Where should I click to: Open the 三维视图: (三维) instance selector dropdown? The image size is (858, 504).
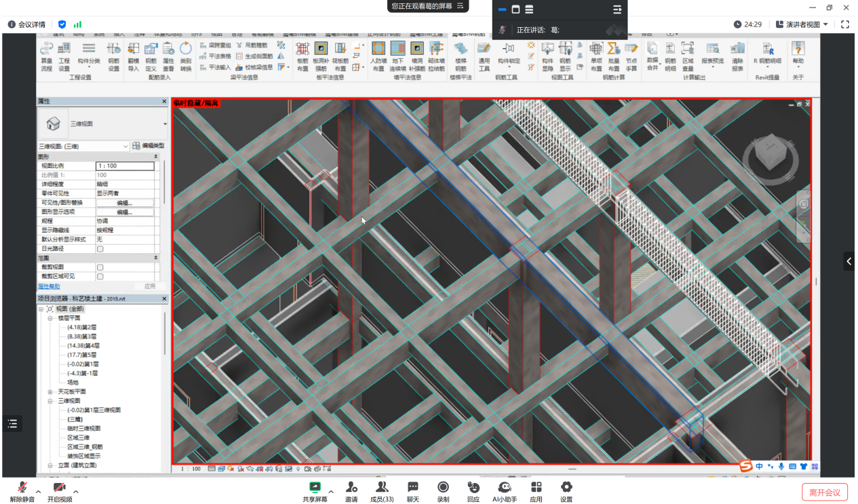tap(83, 147)
